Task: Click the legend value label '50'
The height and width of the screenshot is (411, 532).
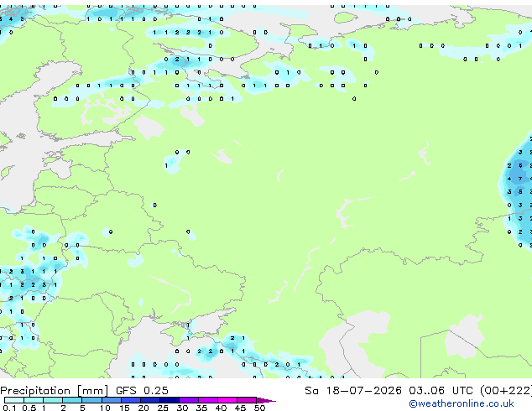Action: 259,408
